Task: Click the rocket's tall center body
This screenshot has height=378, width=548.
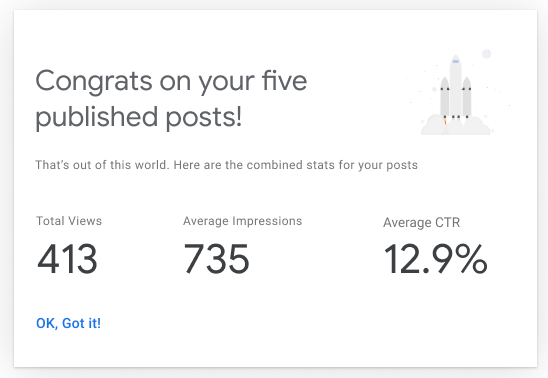Action: coord(455,87)
